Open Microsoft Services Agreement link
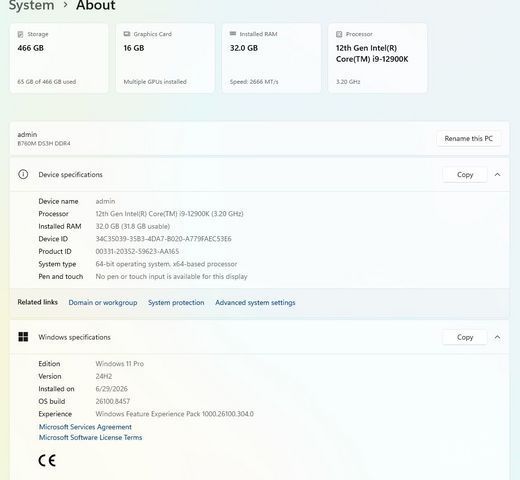Image resolution: width=520 pixels, height=480 pixels. (85, 427)
